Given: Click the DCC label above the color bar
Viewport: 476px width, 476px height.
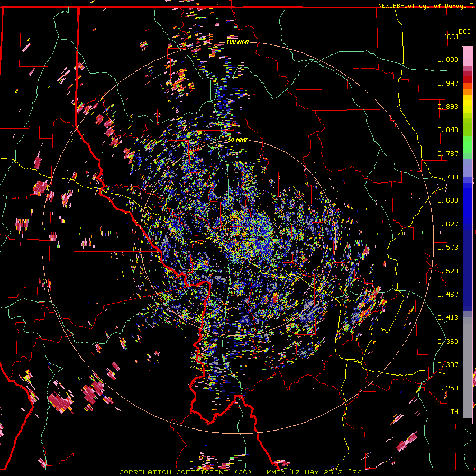Looking at the screenshot, I should (464, 32).
